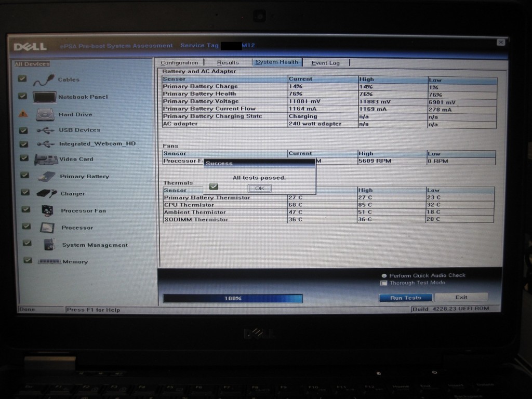Close the ePSA window
Viewport: 532px width, 399px height.
point(501,42)
